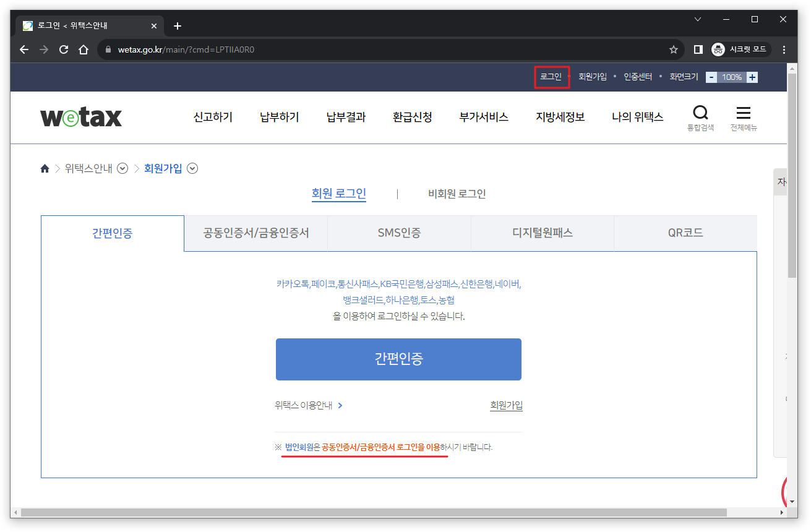Click the home breadcrumb icon

(x=45, y=168)
